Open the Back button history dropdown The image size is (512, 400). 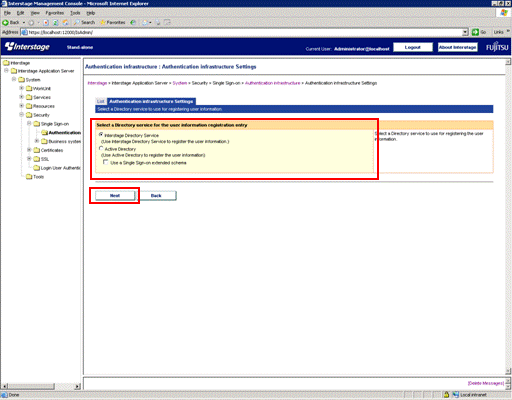pos(24,22)
